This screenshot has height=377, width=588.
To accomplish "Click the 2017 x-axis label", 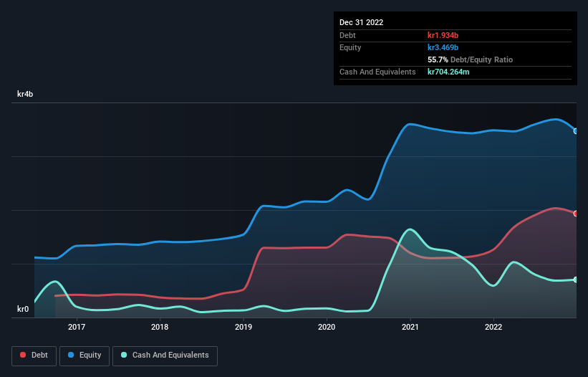I will [77, 327].
